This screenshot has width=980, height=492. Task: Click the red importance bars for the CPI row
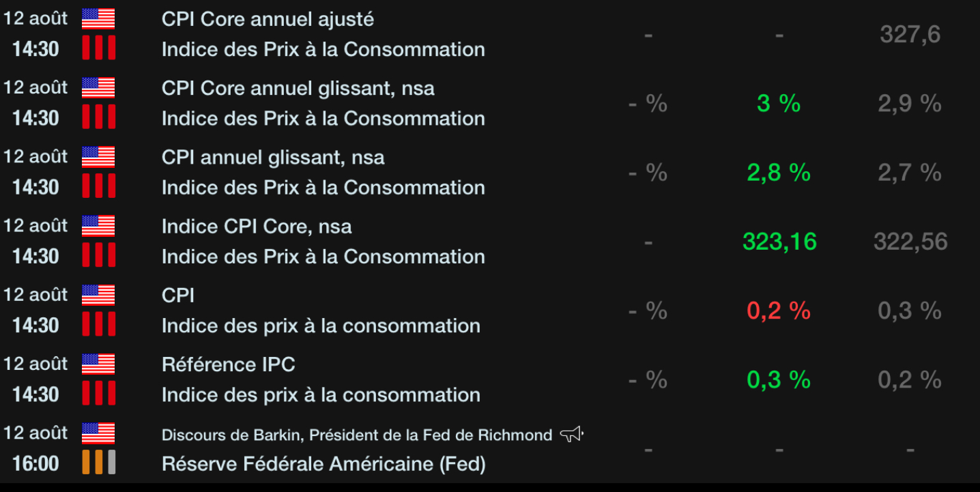tap(99, 325)
